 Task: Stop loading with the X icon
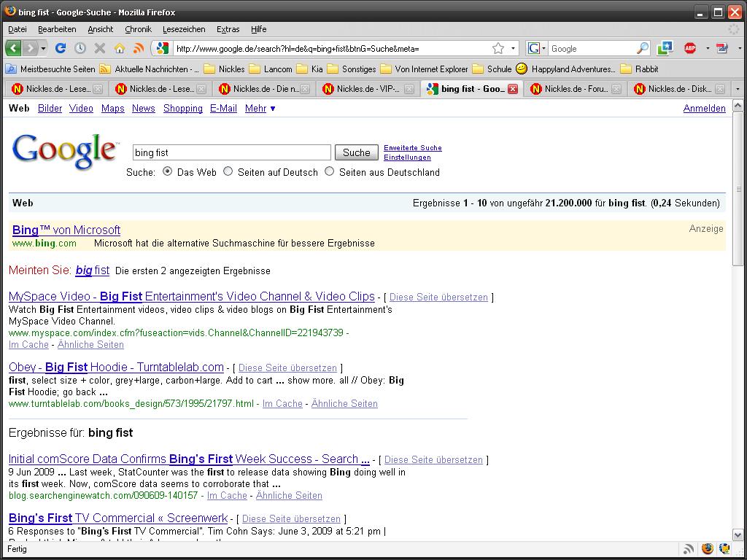click(x=99, y=48)
